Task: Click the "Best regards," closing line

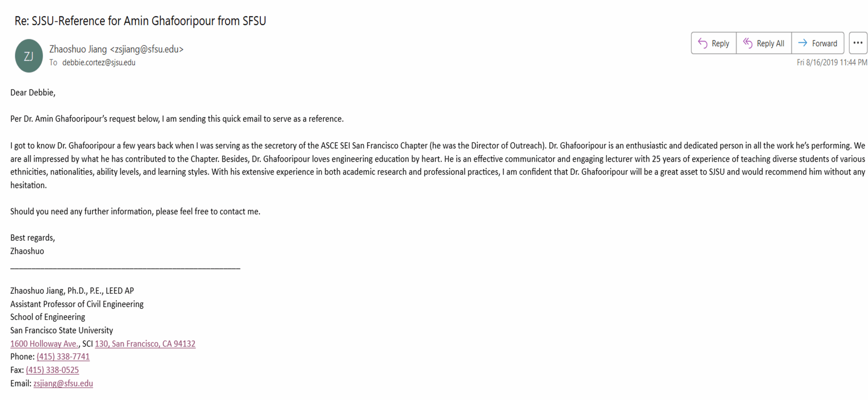Action: click(33, 238)
